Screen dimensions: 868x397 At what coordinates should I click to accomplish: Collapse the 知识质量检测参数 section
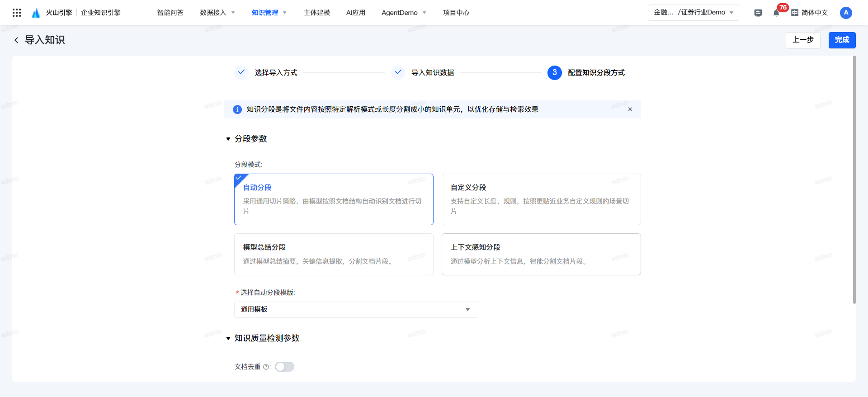tap(228, 338)
